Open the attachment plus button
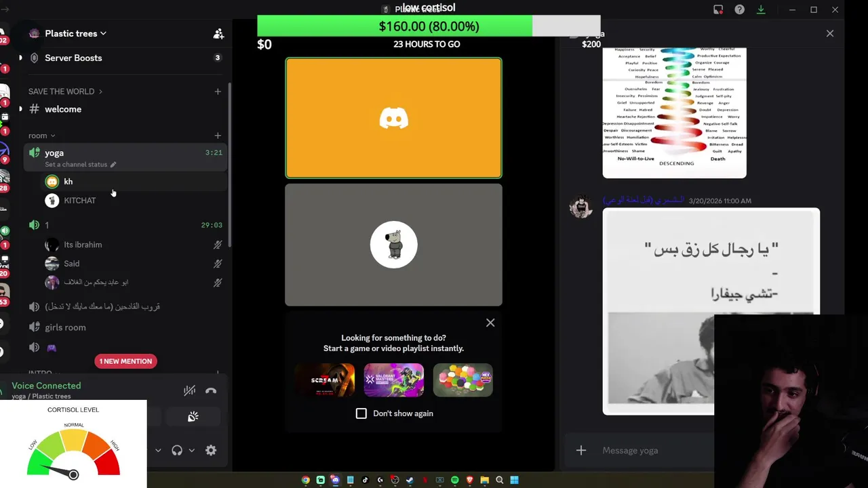This screenshot has height=488, width=868. click(x=581, y=451)
